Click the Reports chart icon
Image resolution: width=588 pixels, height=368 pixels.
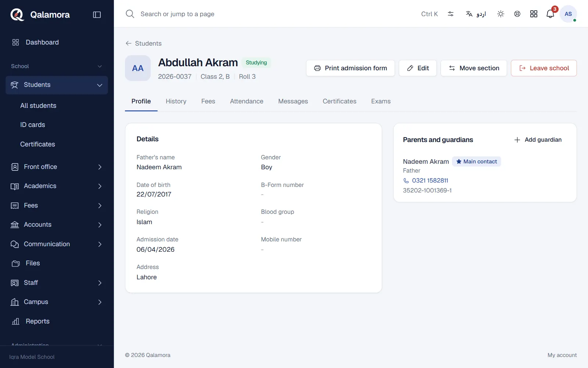pyautogui.click(x=15, y=322)
